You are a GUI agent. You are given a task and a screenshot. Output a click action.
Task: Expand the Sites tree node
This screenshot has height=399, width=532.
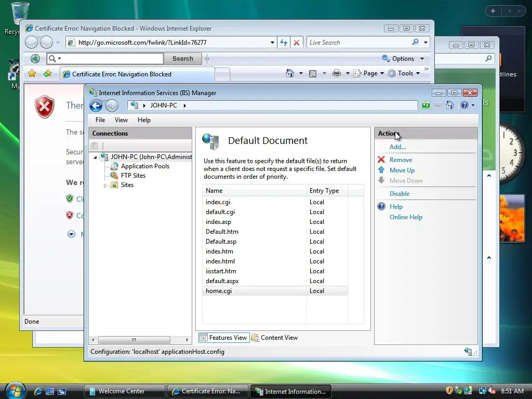point(105,185)
